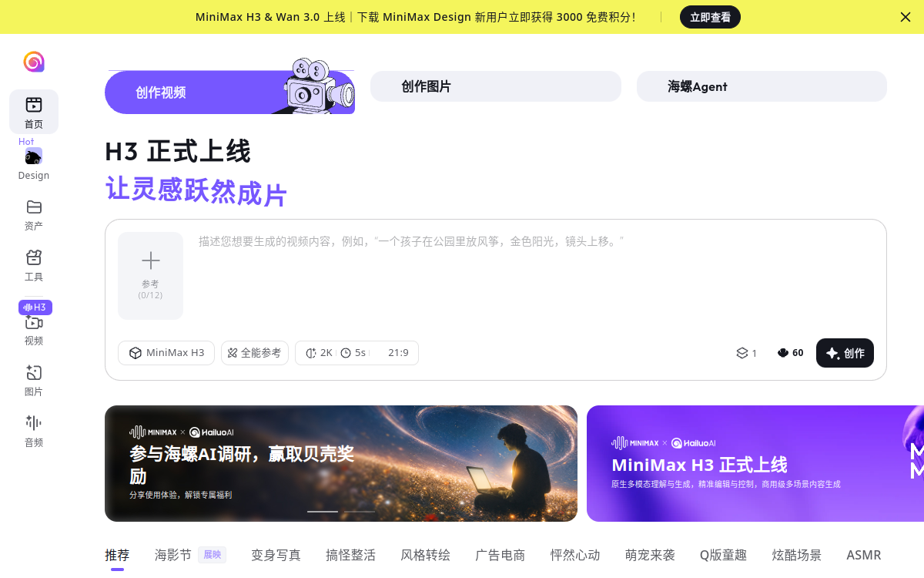Click the 让灵感跃然成片 slogan text
Screen dimensions: 924x578
(x=196, y=190)
